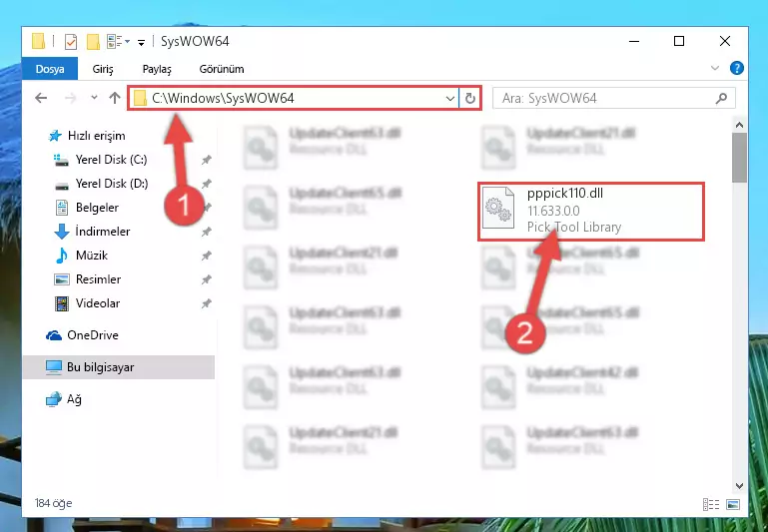This screenshot has width=768, height=532.
Task: Click the pin icon next to Yerel Disk (C:)
Action: tap(206, 160)
